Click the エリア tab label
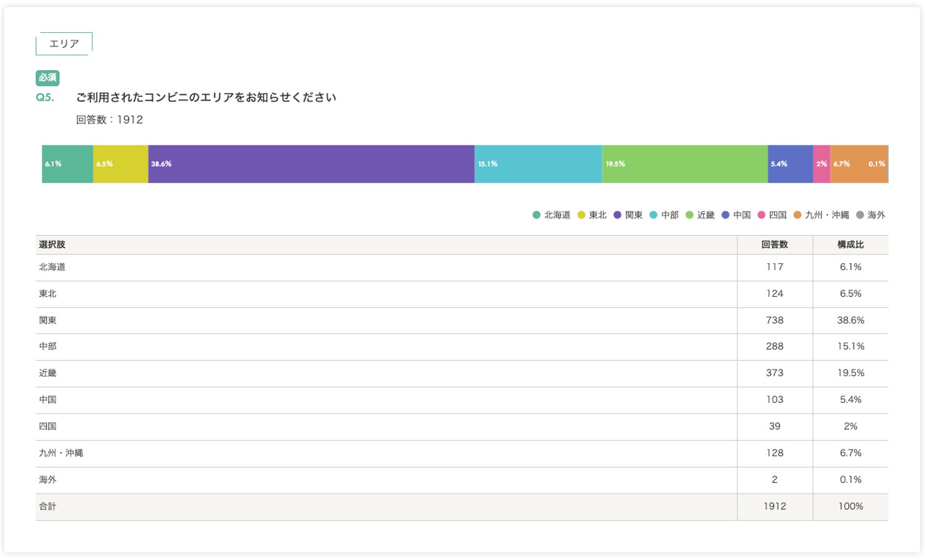The image size is (925, 560). click(x=64, y=43)
